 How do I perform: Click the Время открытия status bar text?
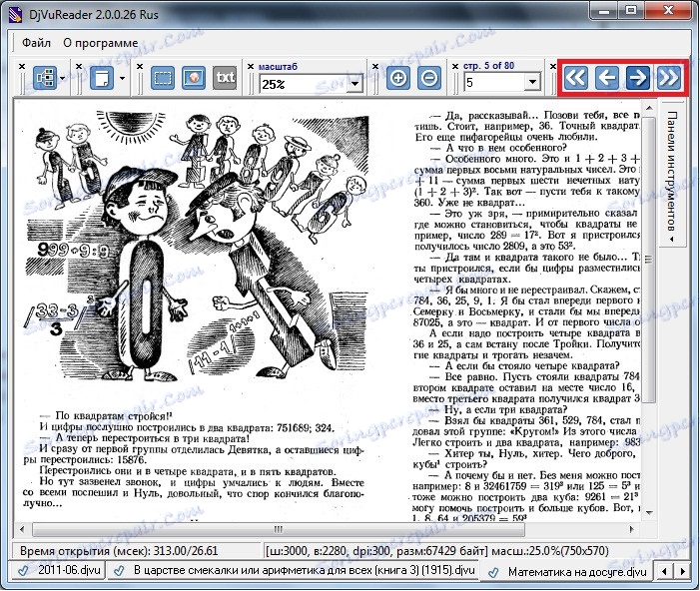(x=119, y=551)
